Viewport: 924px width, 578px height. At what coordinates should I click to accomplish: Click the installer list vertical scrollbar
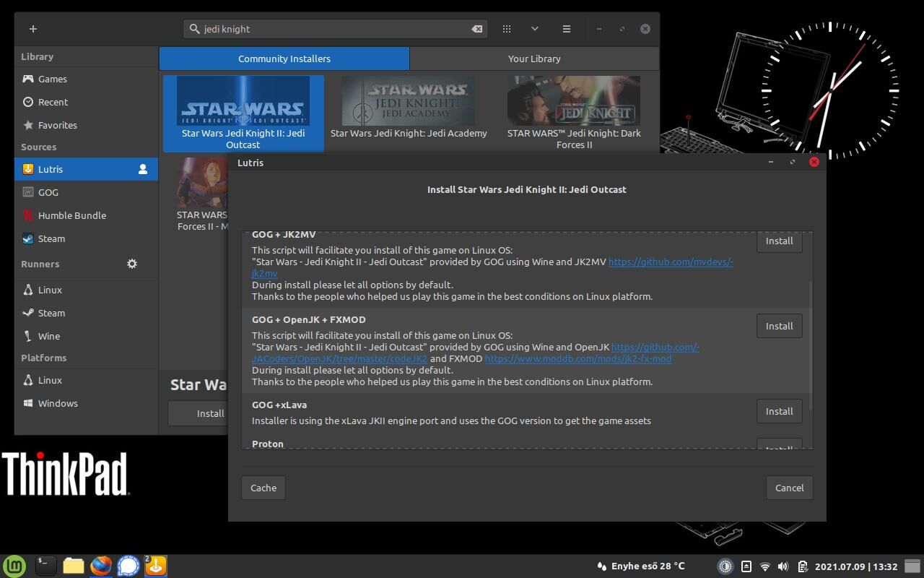pyautogui.click(x=810, y=345)
